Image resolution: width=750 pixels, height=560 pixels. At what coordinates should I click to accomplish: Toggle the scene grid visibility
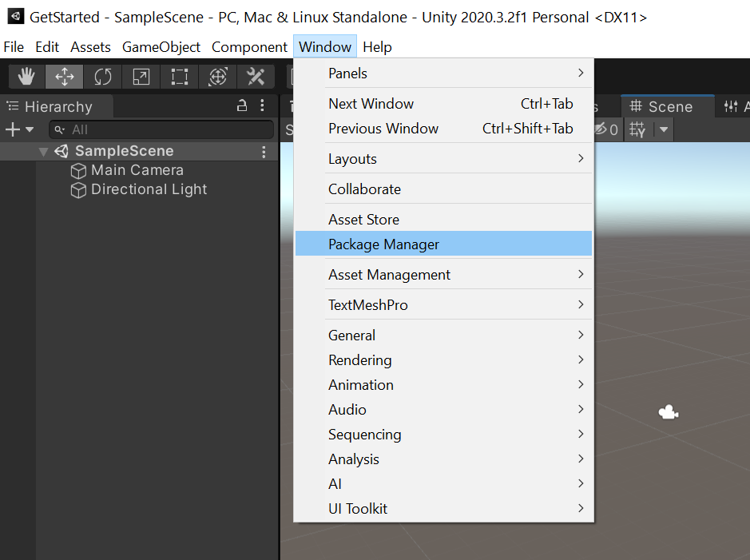click(637, 129)
